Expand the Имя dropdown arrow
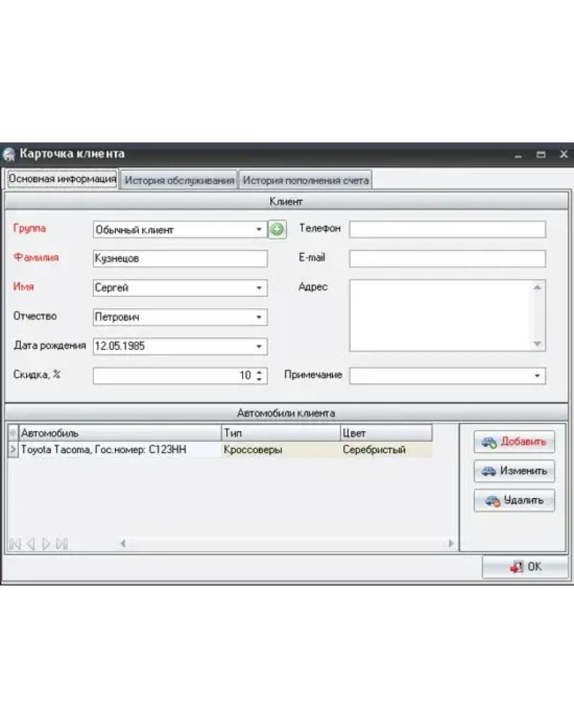This screenshot has height=728, width=574. click(259, 288)
